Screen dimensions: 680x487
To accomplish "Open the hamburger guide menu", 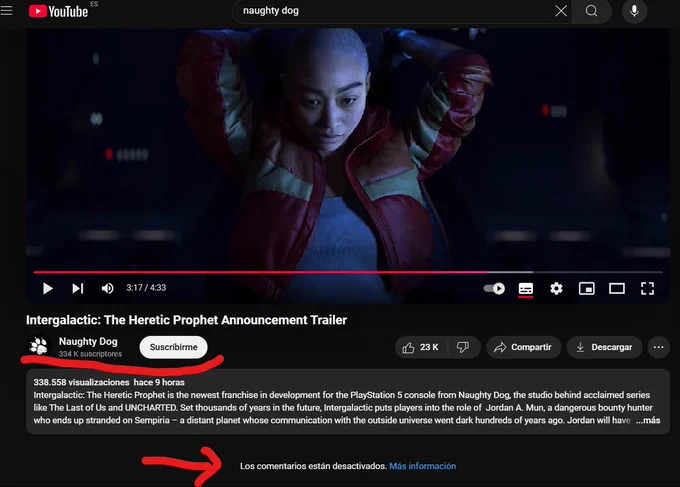I will (x=7, y=10).
